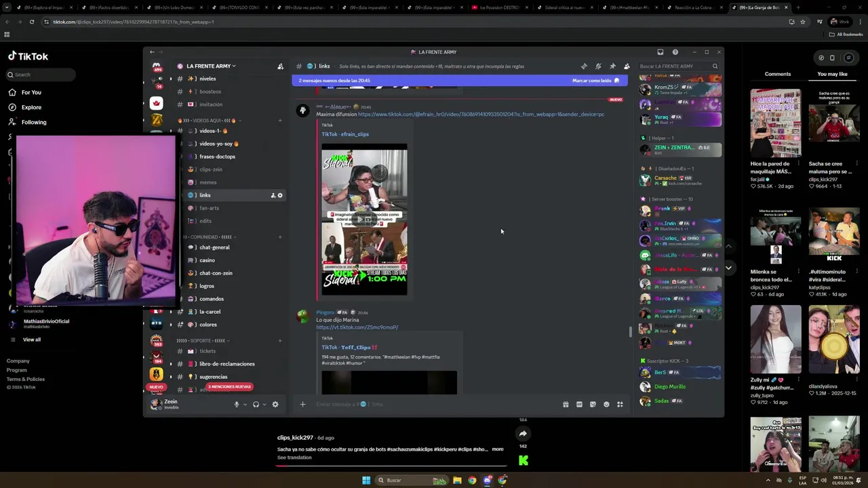Open user settings gear next to Zeein
The image size is (868, 488).
[x=275, y=405]
